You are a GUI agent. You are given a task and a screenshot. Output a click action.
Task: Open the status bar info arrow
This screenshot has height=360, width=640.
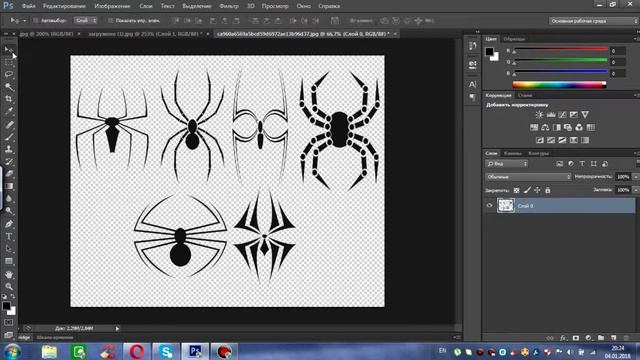click(x=117, y=329)
